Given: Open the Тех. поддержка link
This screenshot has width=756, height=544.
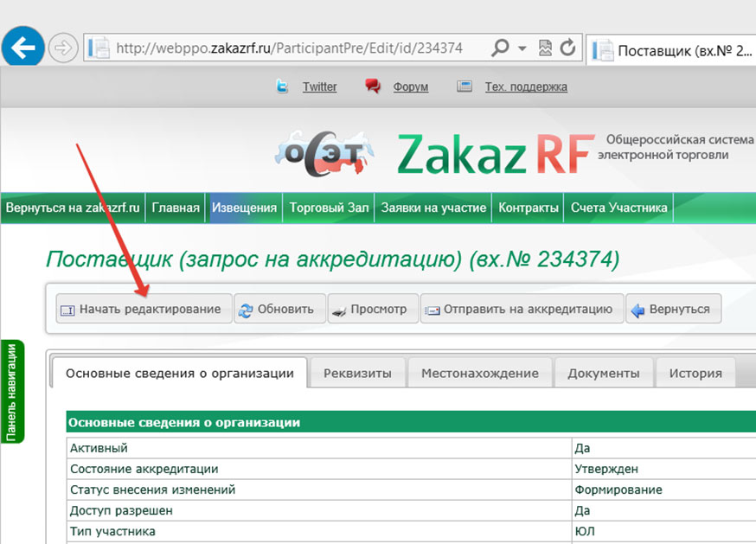Looking at the screenshot, I should (x=526, y=86).
